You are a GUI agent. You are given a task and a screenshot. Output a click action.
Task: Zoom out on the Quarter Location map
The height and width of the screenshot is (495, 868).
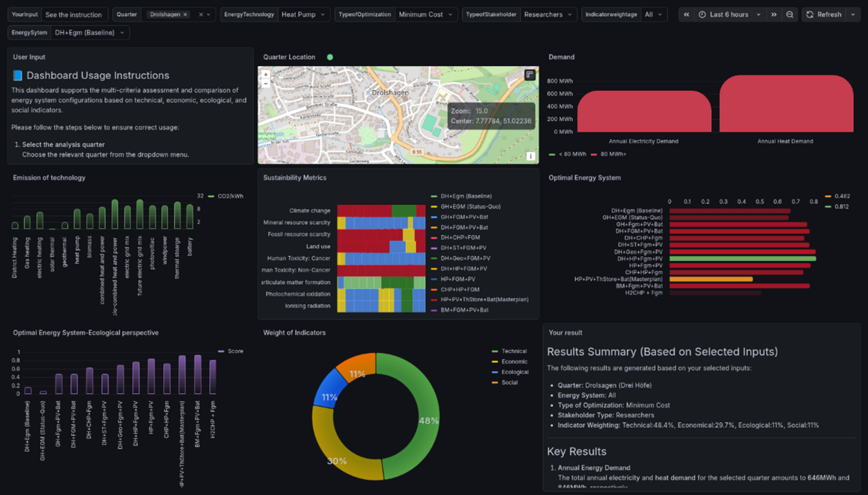point(266,84)
